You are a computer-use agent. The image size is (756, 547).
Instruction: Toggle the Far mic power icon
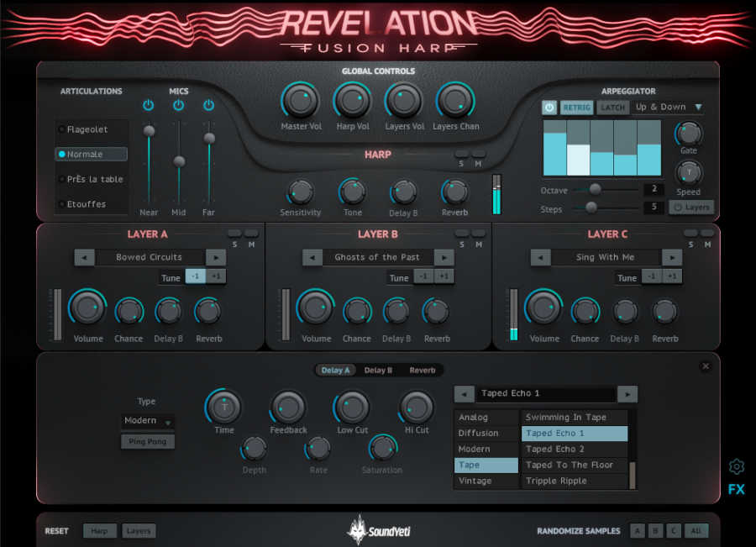pyautogui.click(x=208, y=106)
